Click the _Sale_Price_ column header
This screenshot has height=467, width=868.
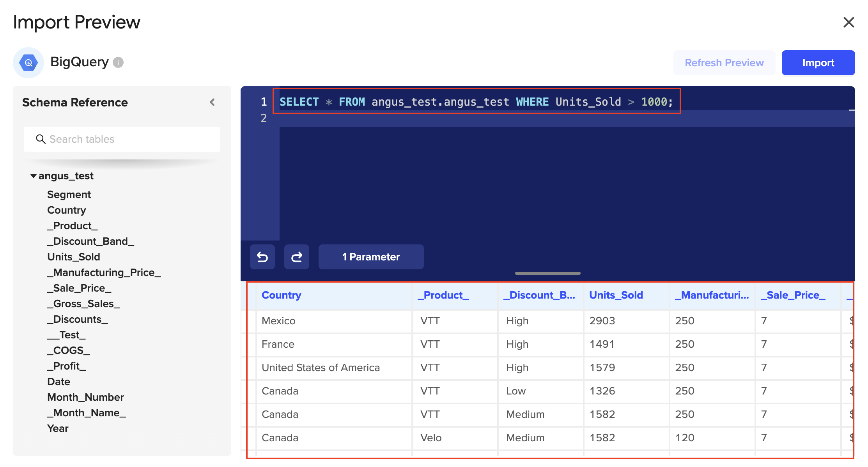[x=793, y=295]
